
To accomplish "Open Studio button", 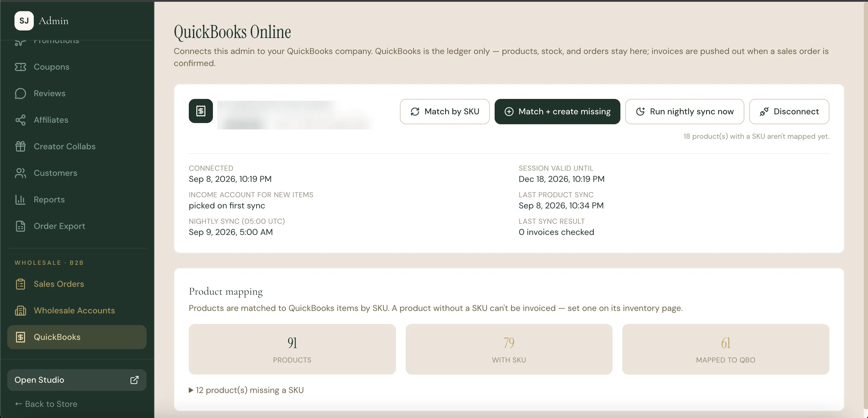I will click(x=77, y=380).
